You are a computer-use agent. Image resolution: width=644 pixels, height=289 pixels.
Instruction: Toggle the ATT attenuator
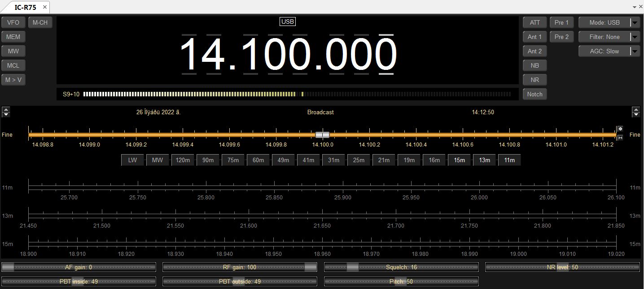click(535, 22)
